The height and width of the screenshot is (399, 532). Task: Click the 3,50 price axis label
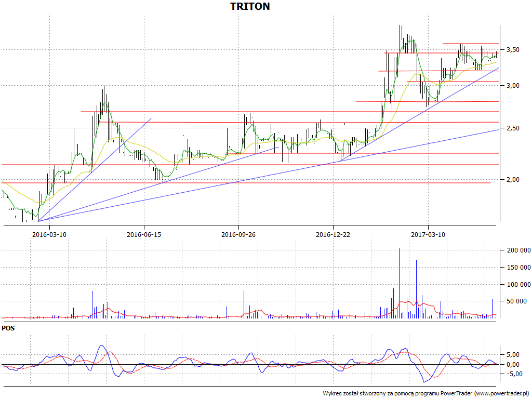[x=513, y=50]
